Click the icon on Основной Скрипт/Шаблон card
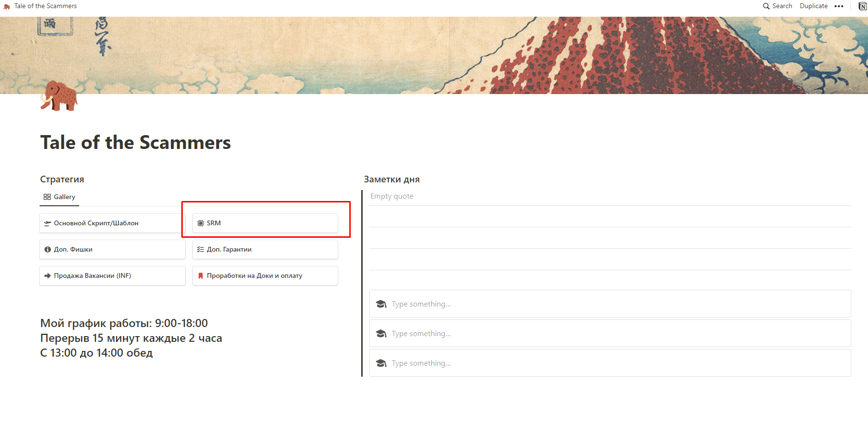Viewport: 868px width, 423px height. 48,223
